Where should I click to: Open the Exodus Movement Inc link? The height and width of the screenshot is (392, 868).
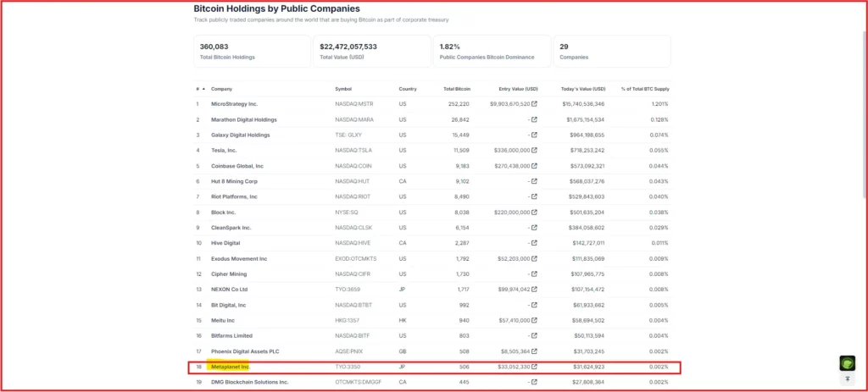tap(239, 258)
